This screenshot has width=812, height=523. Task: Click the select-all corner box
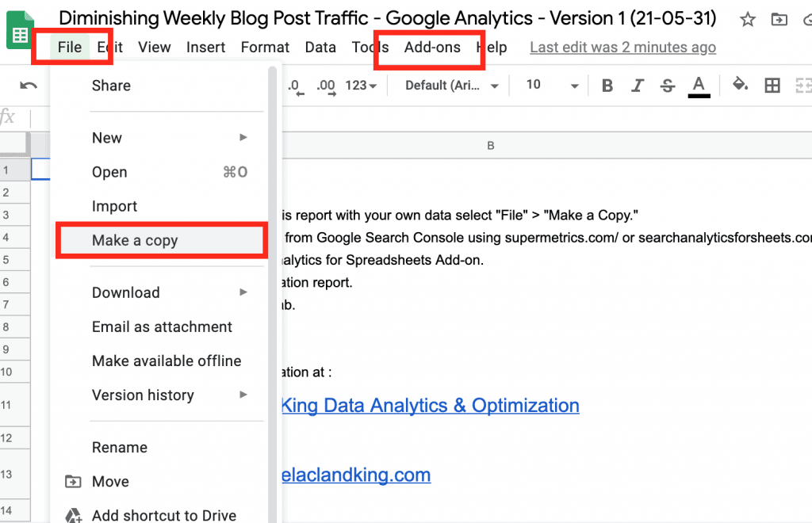15,144
